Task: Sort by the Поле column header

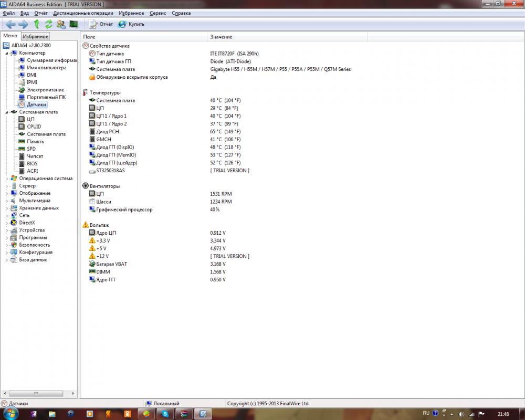Action: coord(144,37)
